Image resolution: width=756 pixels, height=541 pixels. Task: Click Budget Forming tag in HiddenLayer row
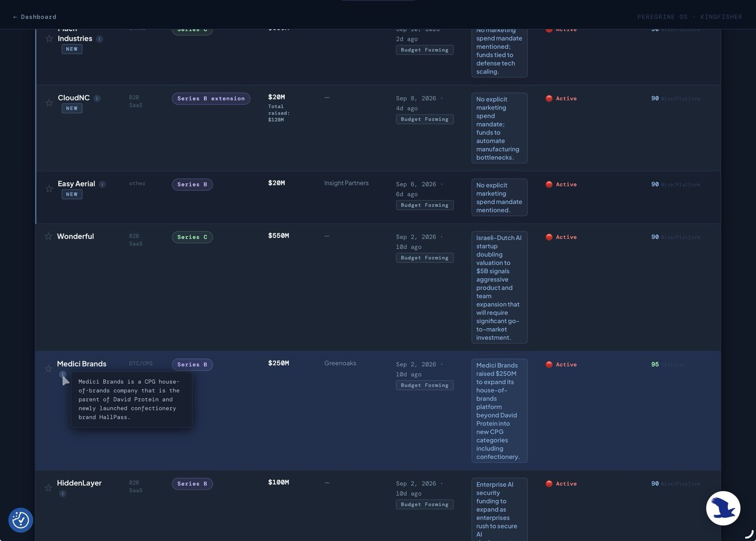(424, 504)
